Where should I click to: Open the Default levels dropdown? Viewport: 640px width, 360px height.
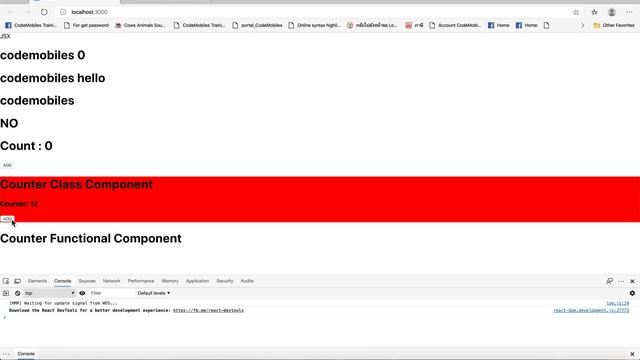pyautogui.click(x=154, y=293)
